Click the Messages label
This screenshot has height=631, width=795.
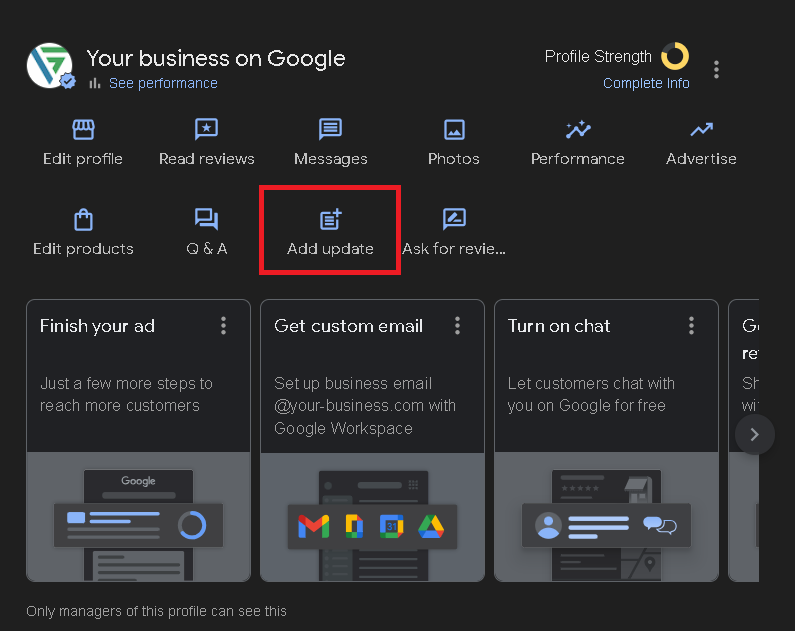[x=331, y=159]
